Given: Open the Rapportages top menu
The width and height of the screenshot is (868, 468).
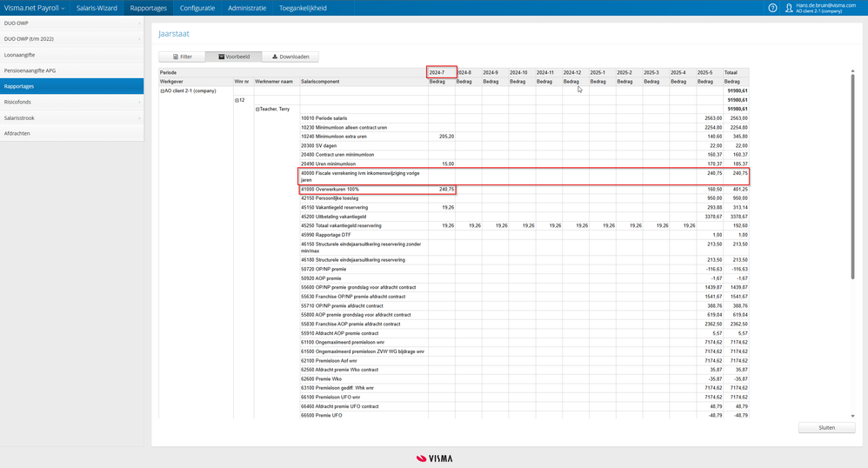Looking at the screenshot, I should click(149, 8).
